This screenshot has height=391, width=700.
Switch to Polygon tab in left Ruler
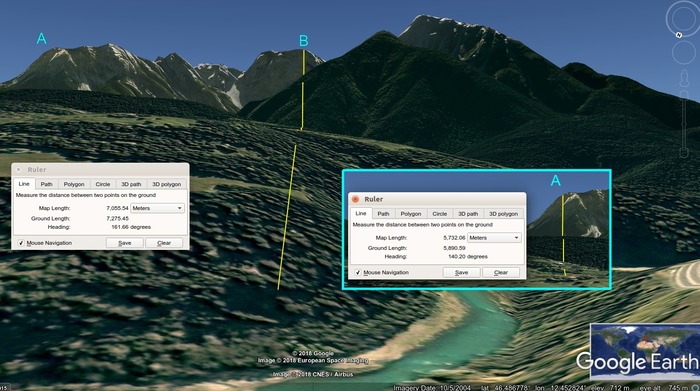[x=74, y=184]
